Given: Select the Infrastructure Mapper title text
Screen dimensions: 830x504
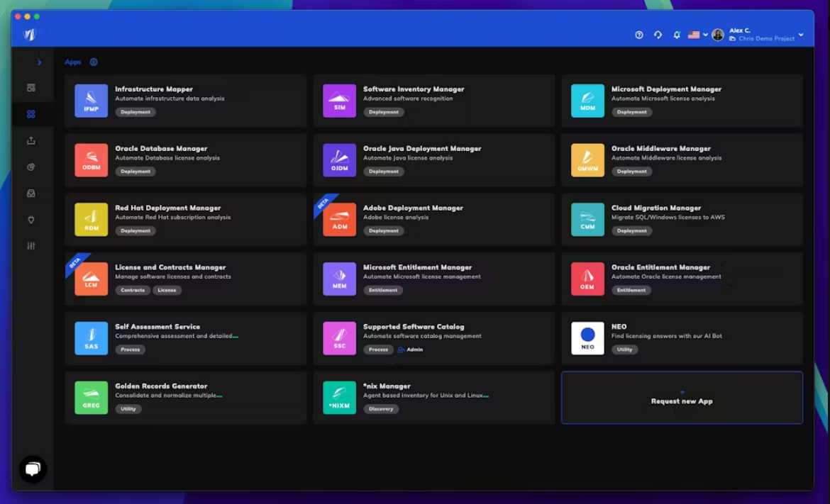Looking at the screenshot, I should click(x=154, y=89).
